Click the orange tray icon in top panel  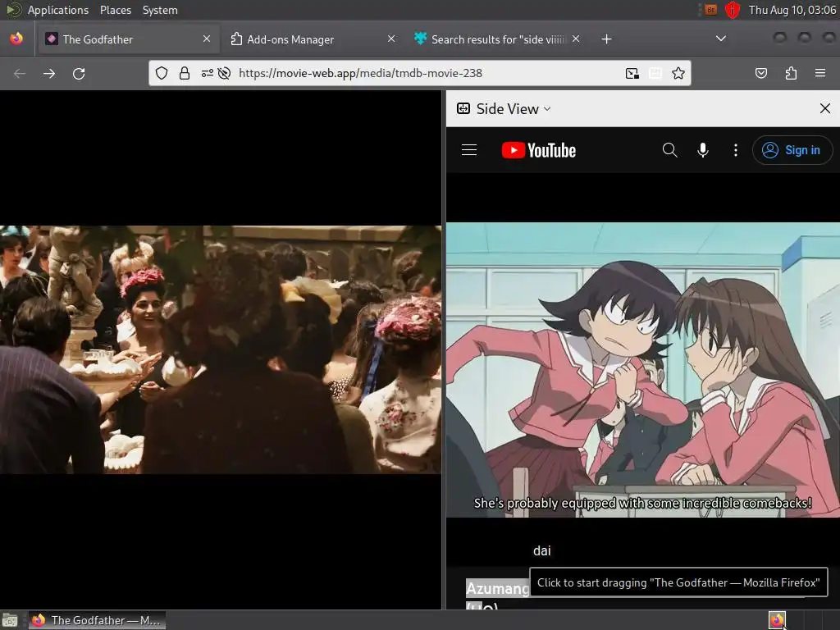(x=711, y=10)
